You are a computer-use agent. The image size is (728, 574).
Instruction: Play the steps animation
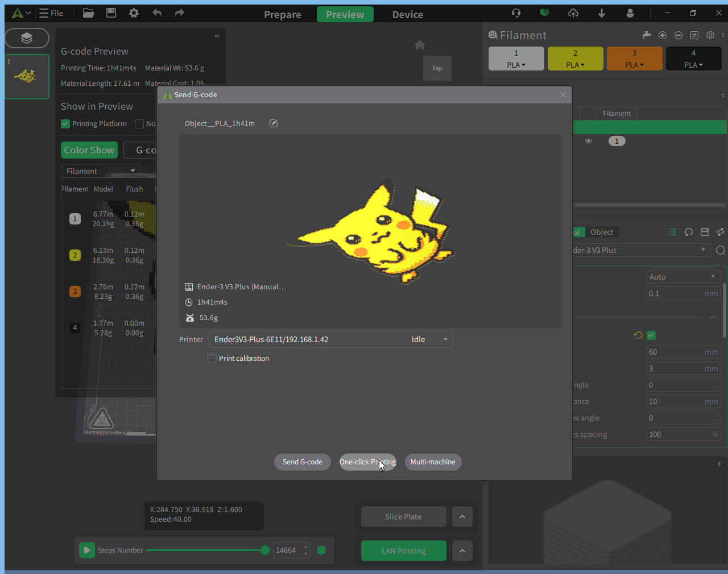pyautogui.click(x=86, y=550)
